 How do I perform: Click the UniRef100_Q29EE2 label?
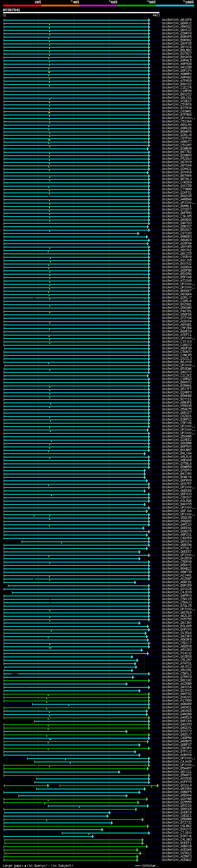[x=177, y=440]
